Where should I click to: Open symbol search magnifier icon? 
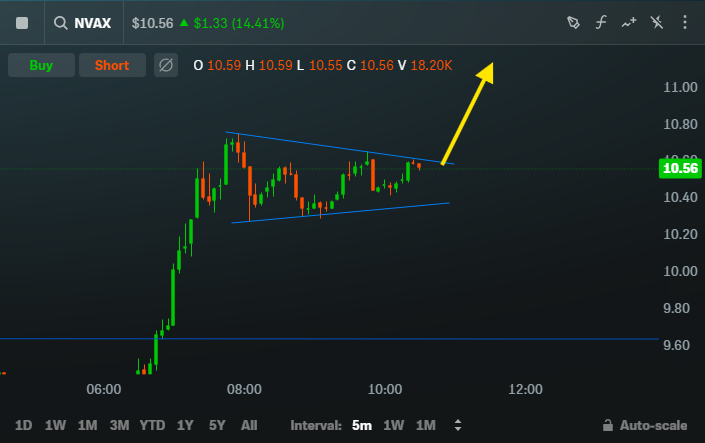60,23
